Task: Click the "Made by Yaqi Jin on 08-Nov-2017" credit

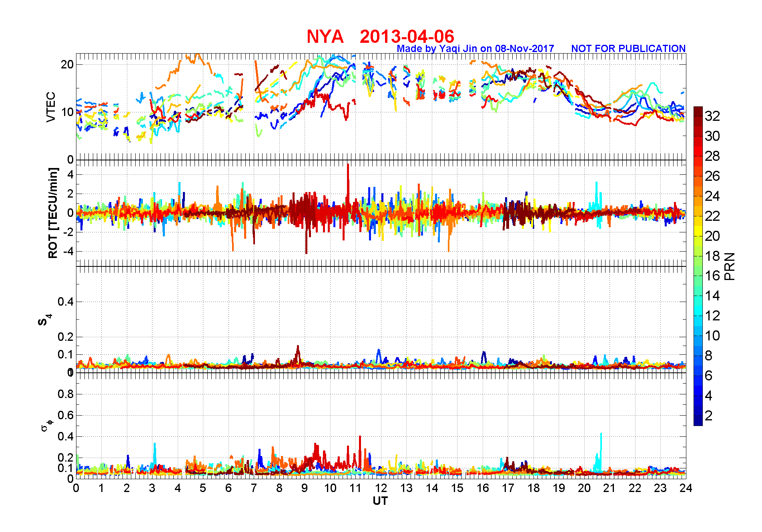Action: tap(475, 48)
